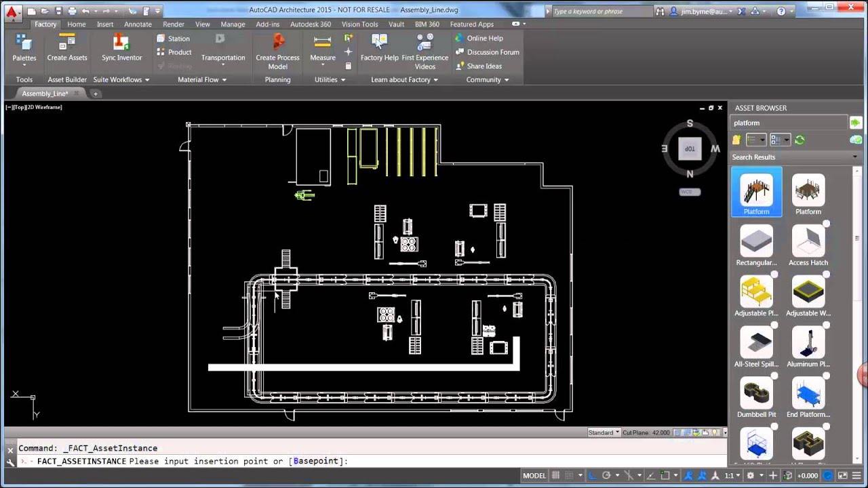
Task: Open the Featured Apps tab
Action: click(471, 24)
